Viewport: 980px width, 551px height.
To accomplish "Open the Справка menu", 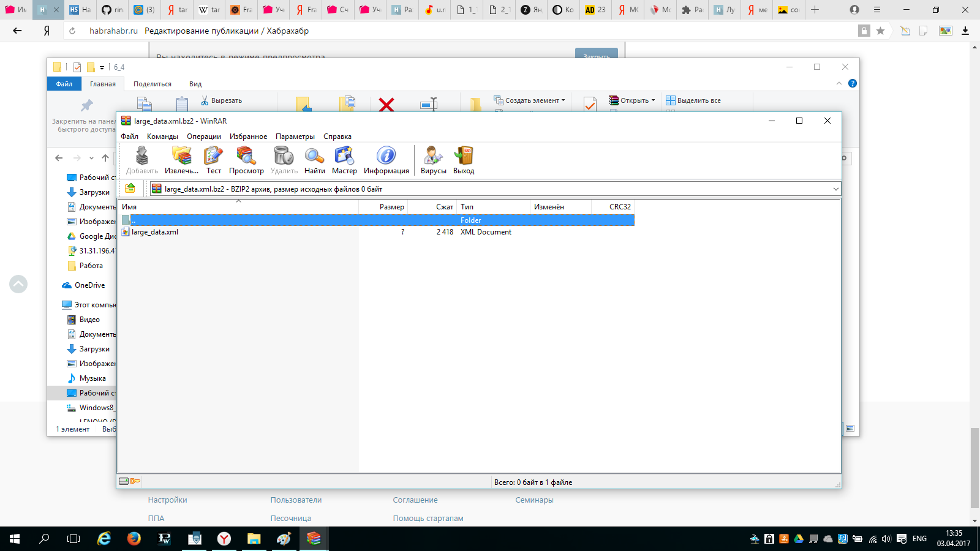I will 337,137.
